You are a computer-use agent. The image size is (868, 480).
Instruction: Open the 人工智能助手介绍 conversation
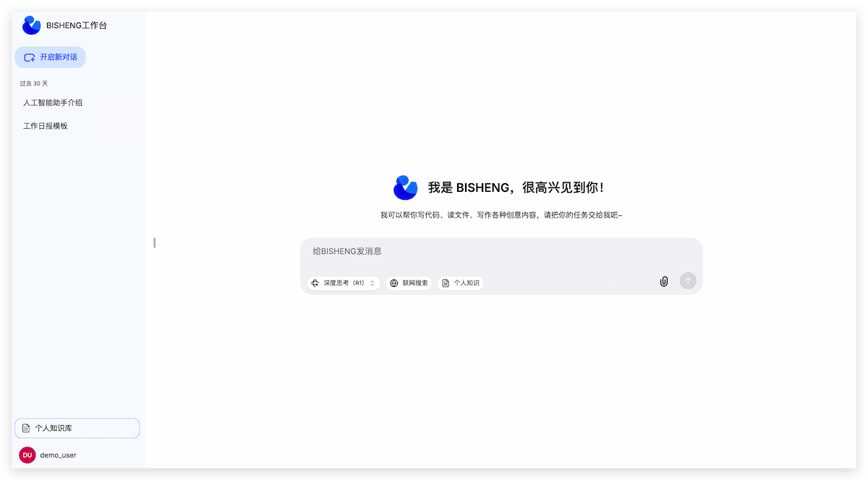tap(53, 103)
